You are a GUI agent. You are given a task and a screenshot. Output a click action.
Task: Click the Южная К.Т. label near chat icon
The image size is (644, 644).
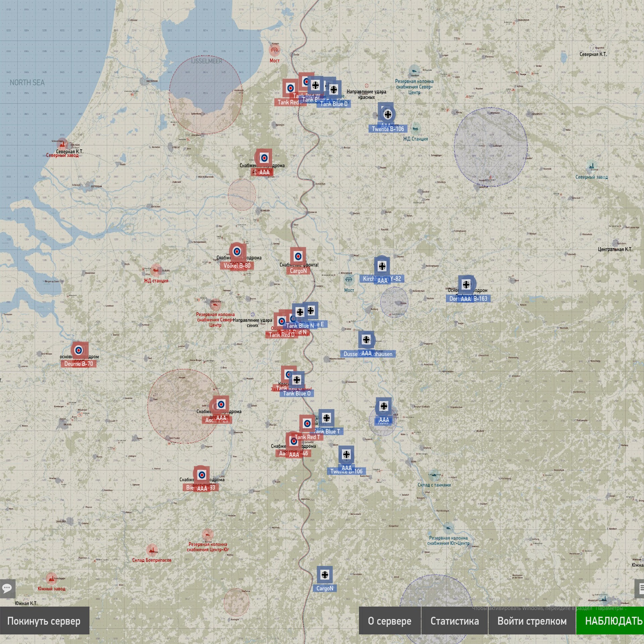click(26, 603)
